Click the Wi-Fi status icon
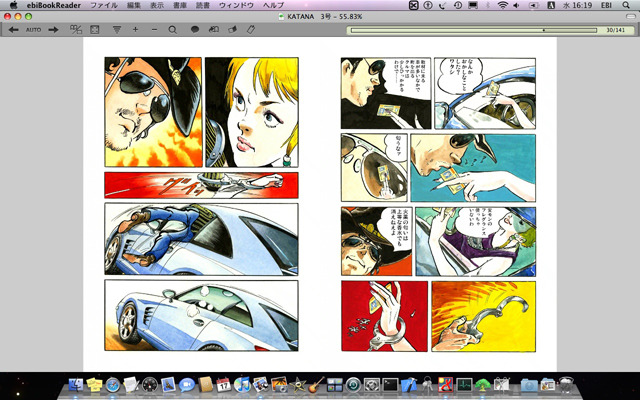640x400 pixels. [x=502, y=5]
